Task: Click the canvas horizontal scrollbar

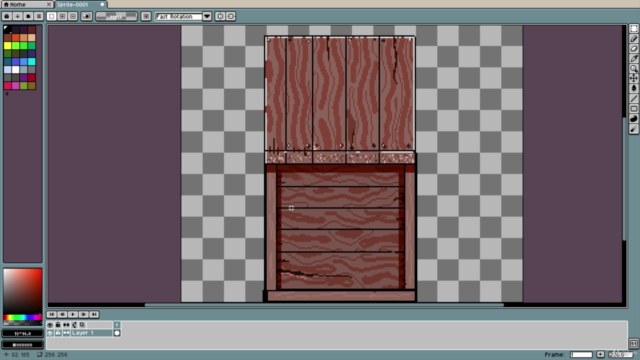Action: [x=324, y=304]
